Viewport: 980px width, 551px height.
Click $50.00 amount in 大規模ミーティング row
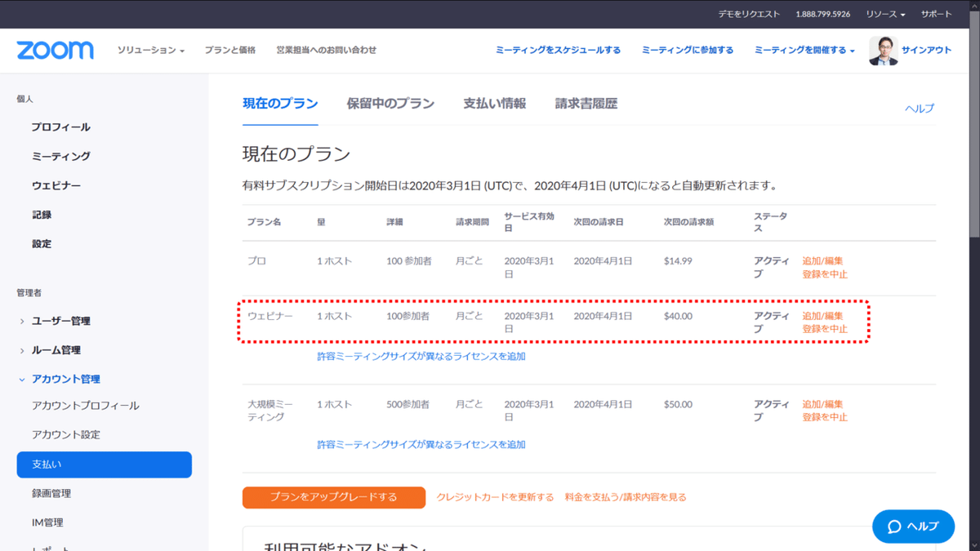click(678, 404)
